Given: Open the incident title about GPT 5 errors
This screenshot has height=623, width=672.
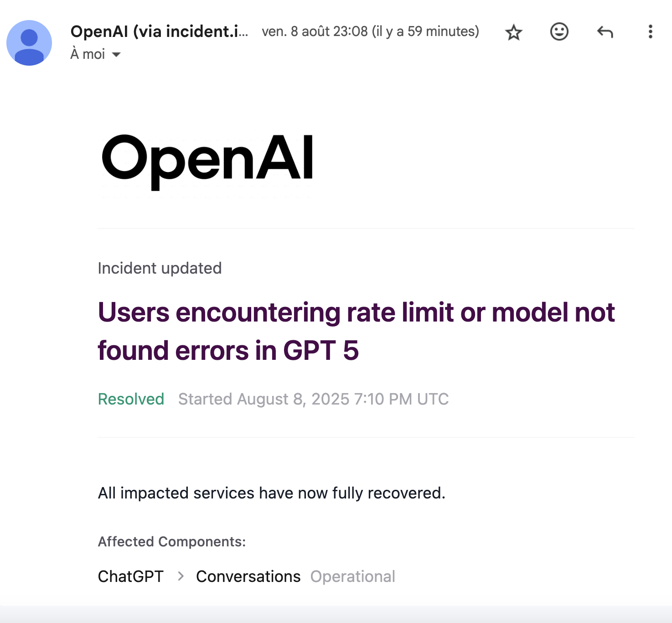Looking at the screenshot, I should (x=356, y=332).
